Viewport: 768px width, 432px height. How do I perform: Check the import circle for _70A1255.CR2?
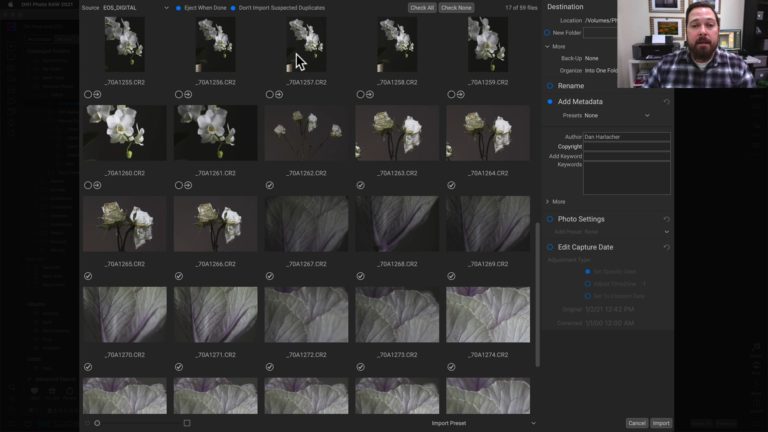88,95
